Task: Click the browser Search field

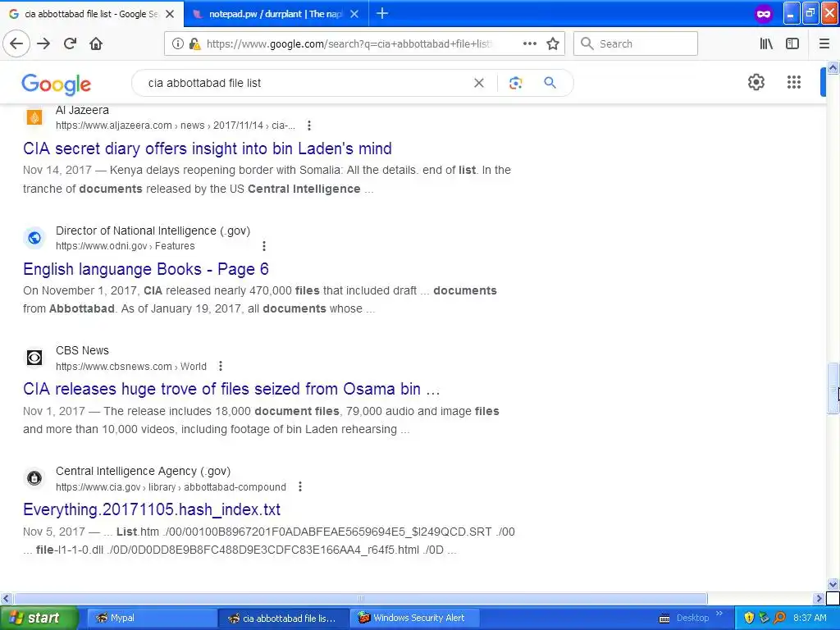Action: pyautogui.click(x=636, y=43)
